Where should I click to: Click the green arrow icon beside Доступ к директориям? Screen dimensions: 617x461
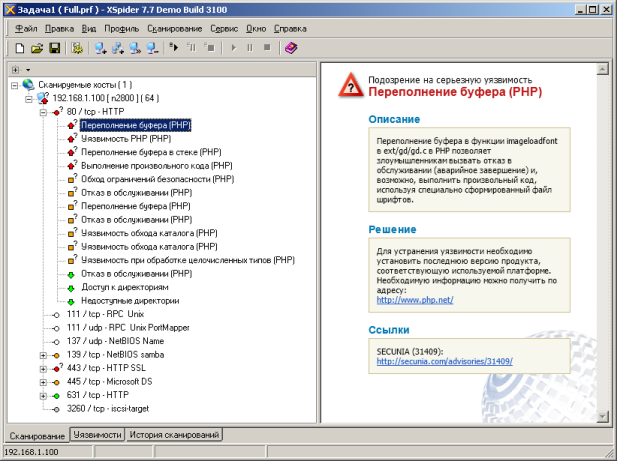(x=71, y=288)
